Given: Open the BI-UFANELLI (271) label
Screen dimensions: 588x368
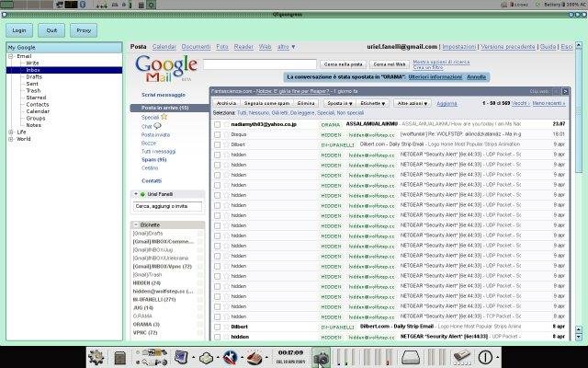Looking at the screenshot, I should coord(154,300).
